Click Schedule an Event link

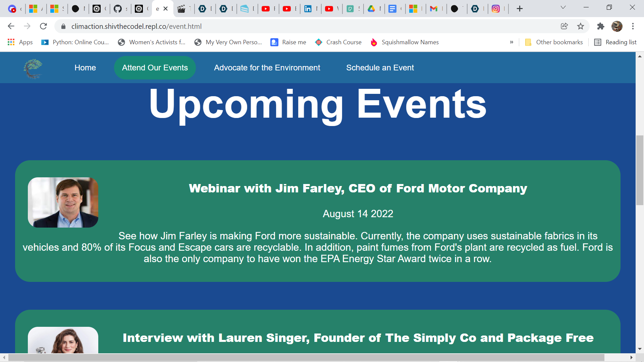point(380,68)
